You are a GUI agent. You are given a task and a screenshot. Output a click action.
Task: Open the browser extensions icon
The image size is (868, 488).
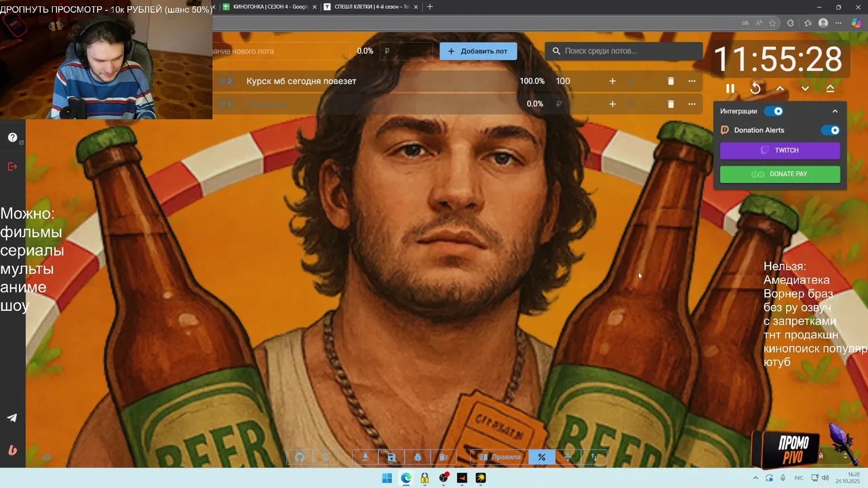click(791, 23)
